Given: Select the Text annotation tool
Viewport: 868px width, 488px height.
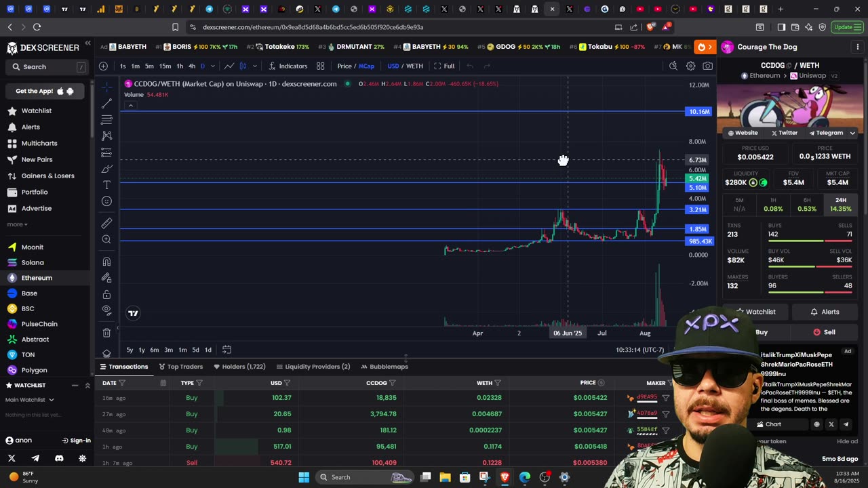Looking at the screenshot, I should pyautogui.click(x=106, y=185).
